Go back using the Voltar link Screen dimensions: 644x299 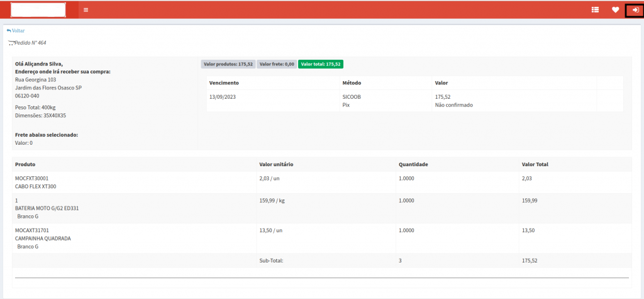[x=16, y=30]
